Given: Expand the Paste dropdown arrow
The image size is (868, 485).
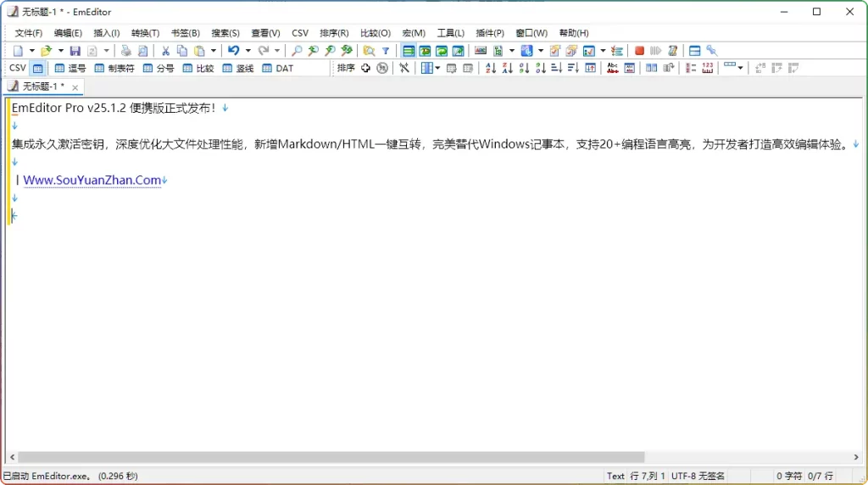Looking at the screenshot, I should [x=213, y=51].
